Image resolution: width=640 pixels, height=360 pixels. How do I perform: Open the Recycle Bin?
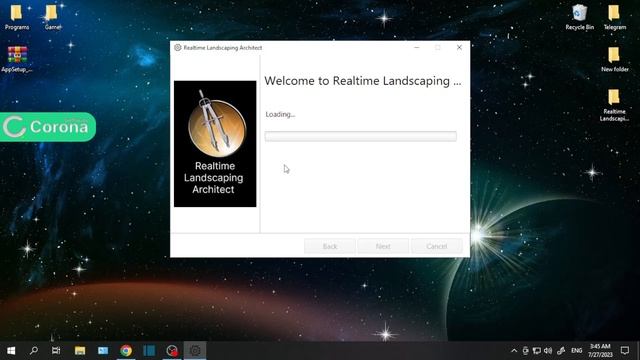coord(579,17)
